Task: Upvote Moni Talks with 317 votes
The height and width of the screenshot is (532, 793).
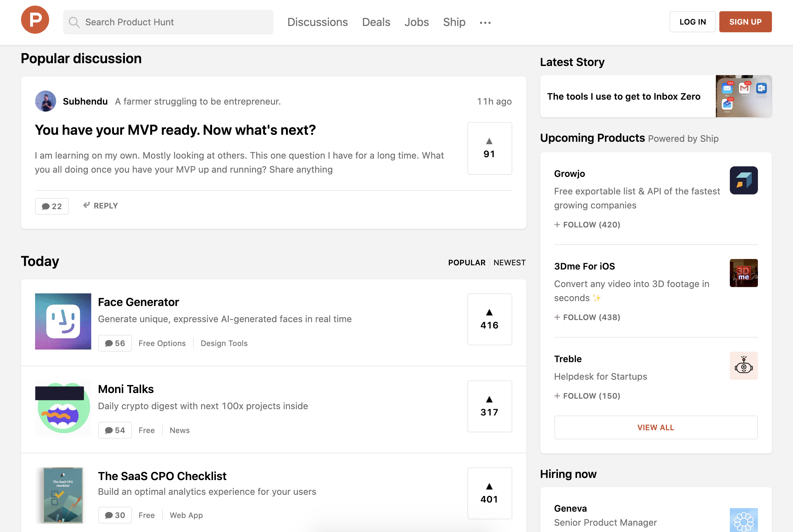Action: click(x=489, y=406)
